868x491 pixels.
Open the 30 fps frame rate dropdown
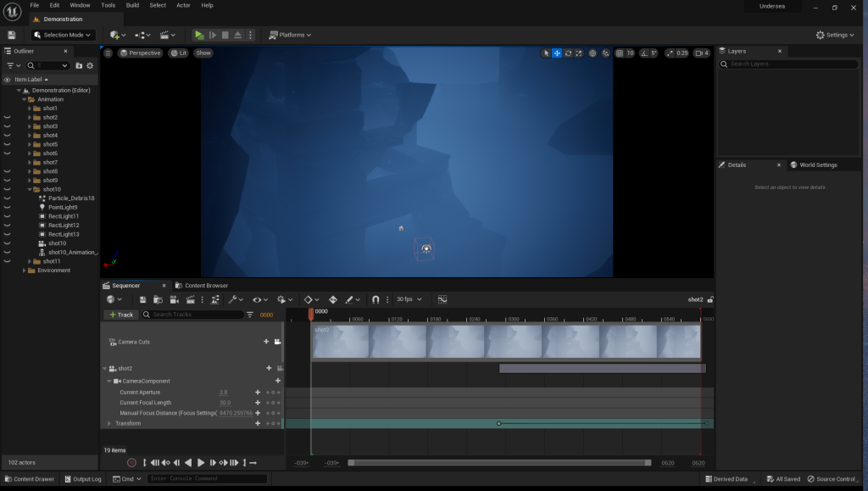coord(409,299)
